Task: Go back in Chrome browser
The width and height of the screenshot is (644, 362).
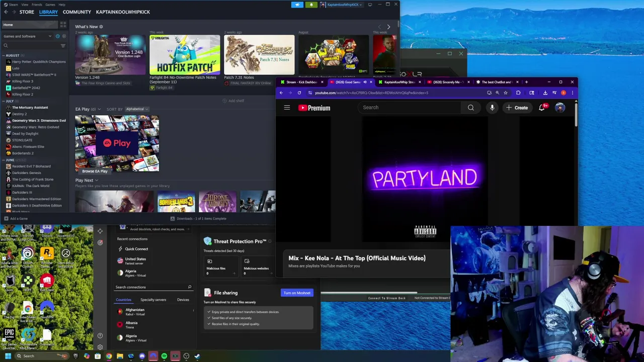Action: point(281,93)
